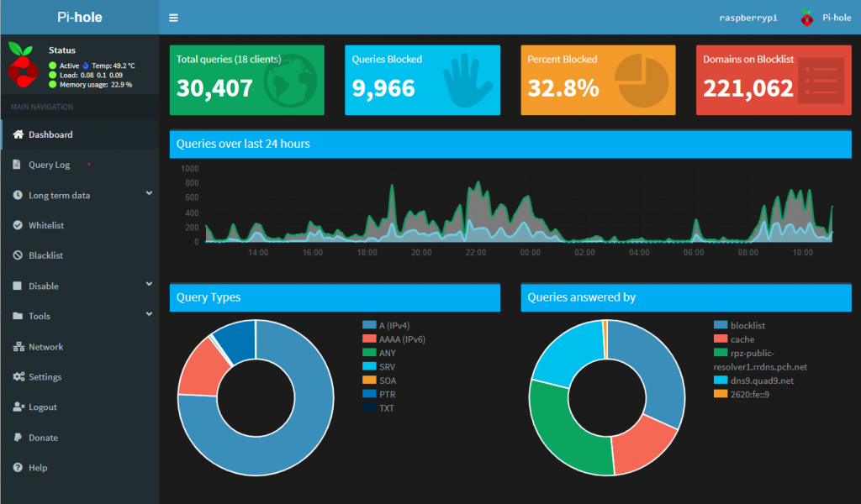Expand the Disable submenu chevron

[149, 284]
